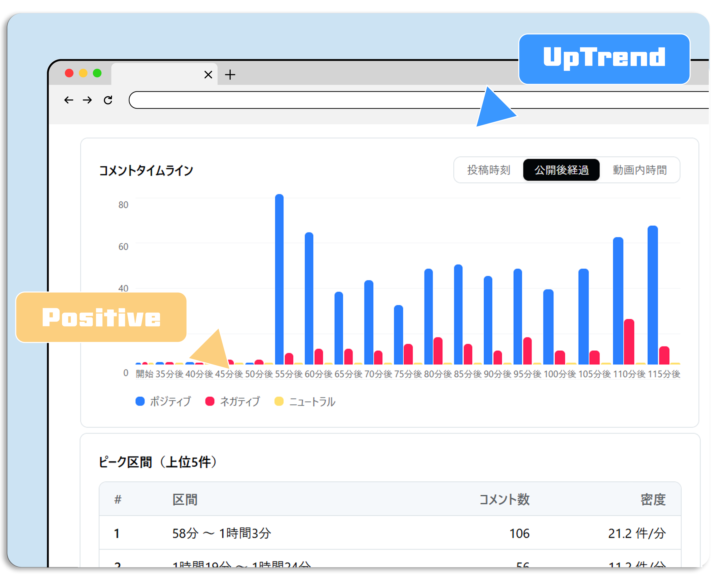This screenshot has height=584, width=728.
Task: Click the blue bar at 70分後
Action: point(369,322)
